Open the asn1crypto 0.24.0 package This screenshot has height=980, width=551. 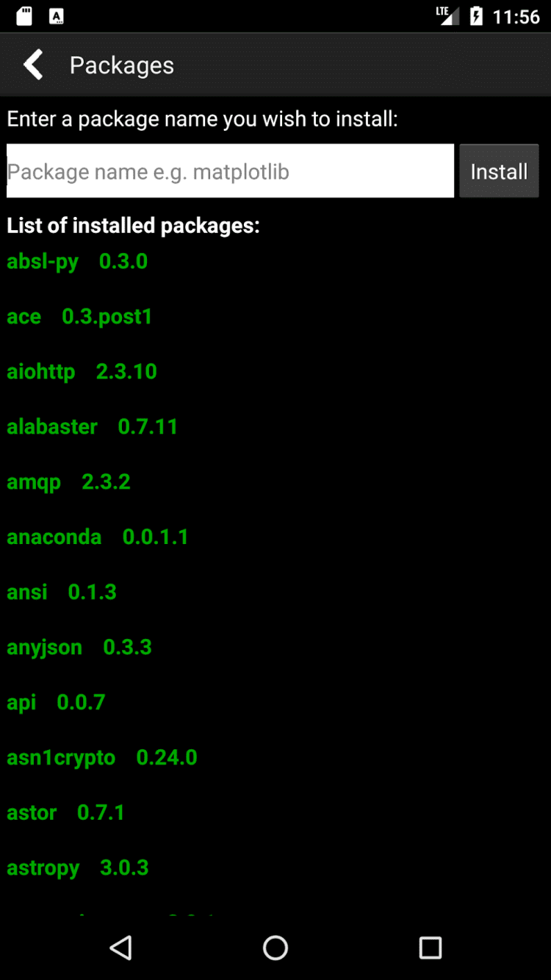[102, 757]
